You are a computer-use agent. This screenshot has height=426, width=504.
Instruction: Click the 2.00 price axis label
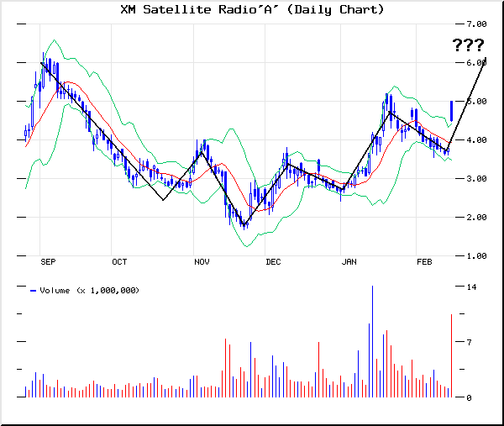[x=476, y=218]
